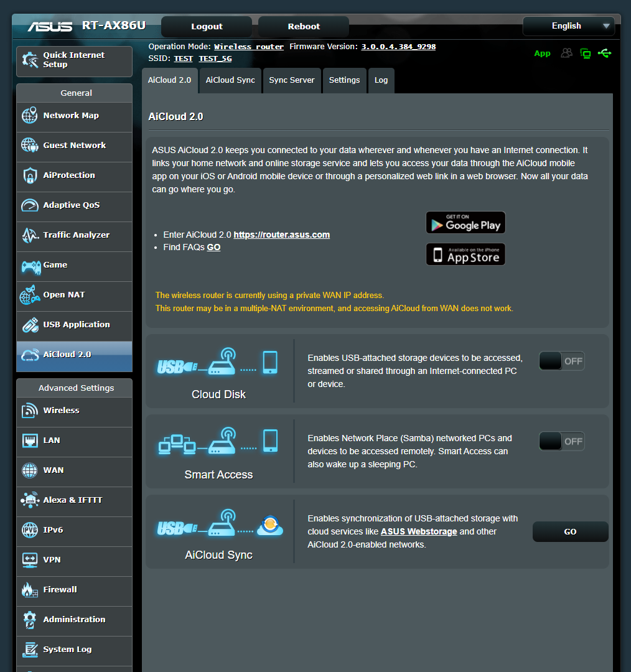631x672 pixels.
Task: Click the USB status icon in the header
Action: (x=604, y=54)
